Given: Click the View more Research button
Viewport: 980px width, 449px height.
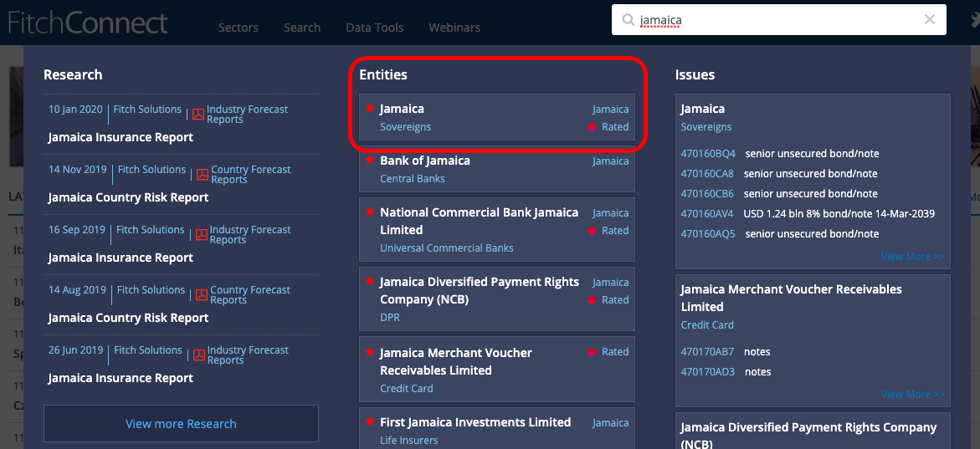Looking at the screenshot, I should pyautogui.click(x=181, y=424).
